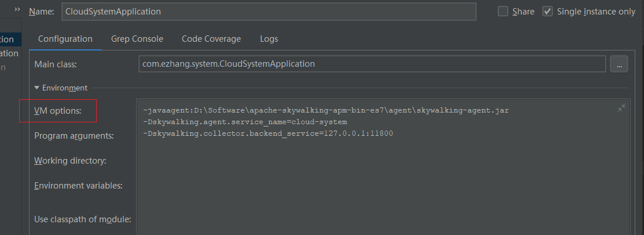Image resolution: width=644 pixels, height=235 pixels.
Task: Collapse the Environment section
Action: coord(37,88)
